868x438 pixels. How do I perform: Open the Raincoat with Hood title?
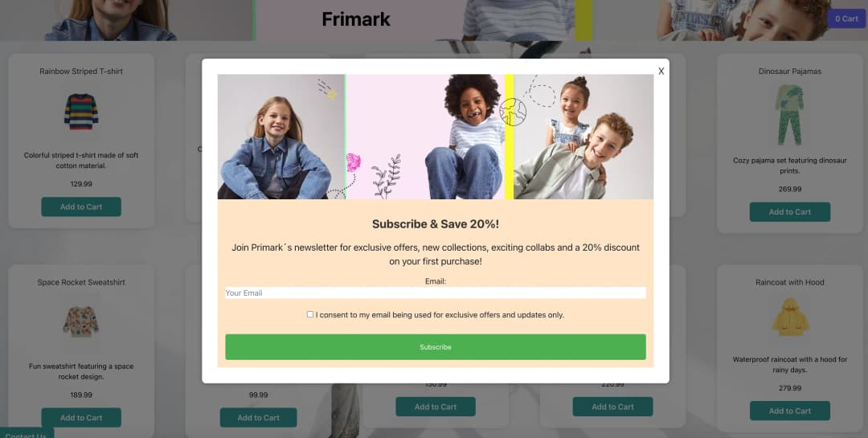[x=790, y=282]
